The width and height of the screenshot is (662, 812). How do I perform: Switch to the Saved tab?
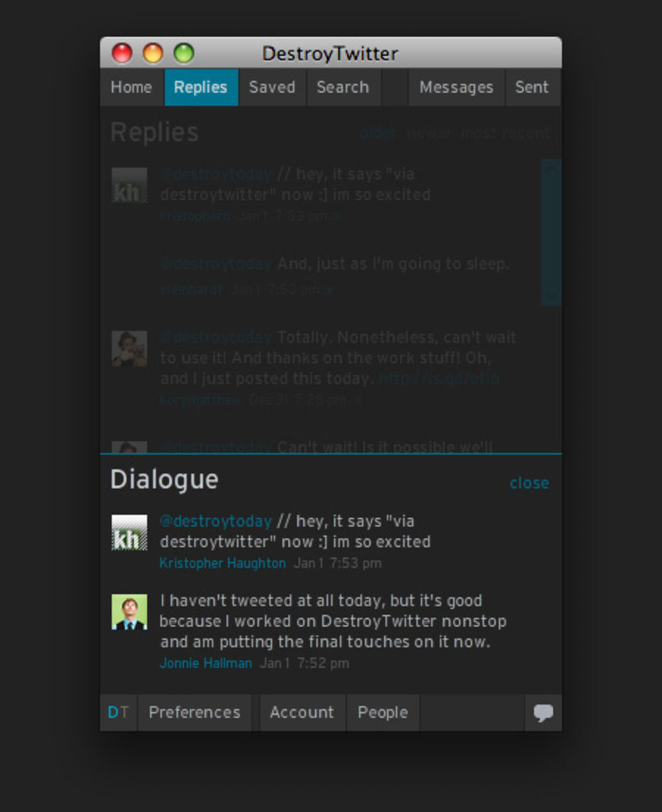272,86
